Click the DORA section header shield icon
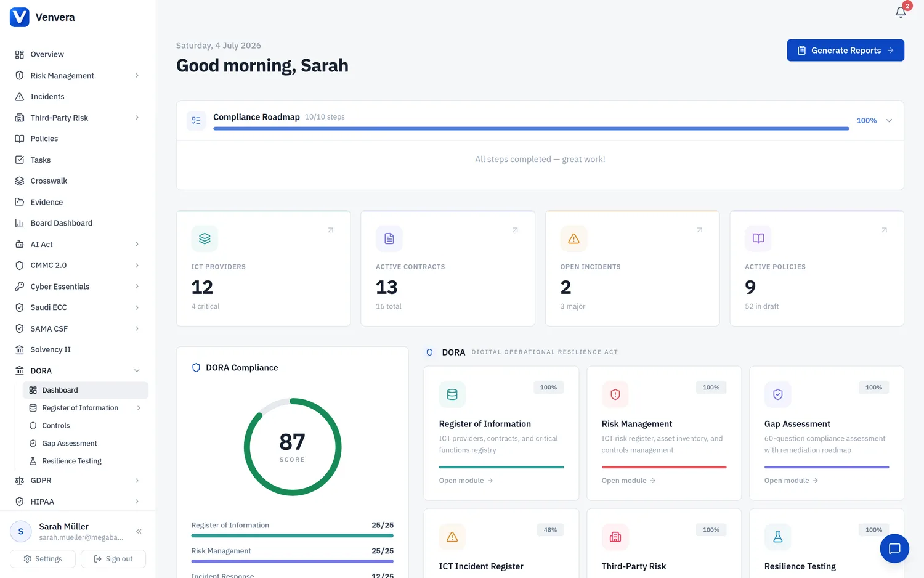This screenshot has width=924, height=578. (x=430, y=352)
